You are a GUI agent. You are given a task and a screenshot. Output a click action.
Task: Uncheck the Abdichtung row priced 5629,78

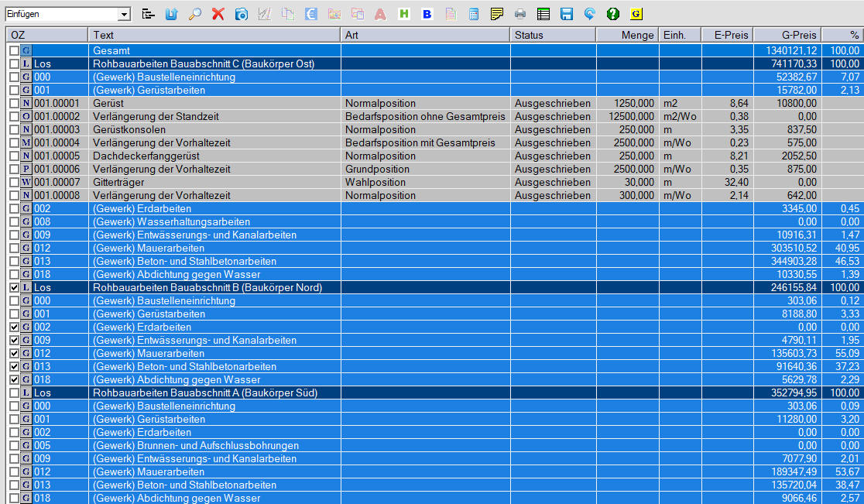coord(15,380)
